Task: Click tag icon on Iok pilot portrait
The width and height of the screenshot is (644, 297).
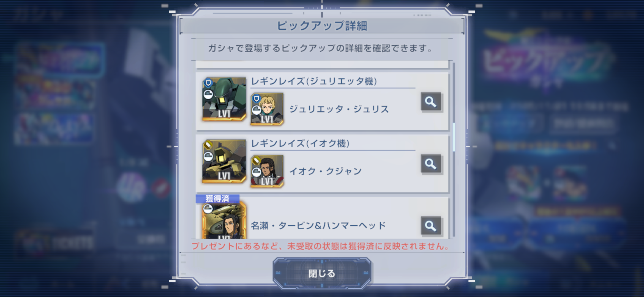Action: point(256,160)
